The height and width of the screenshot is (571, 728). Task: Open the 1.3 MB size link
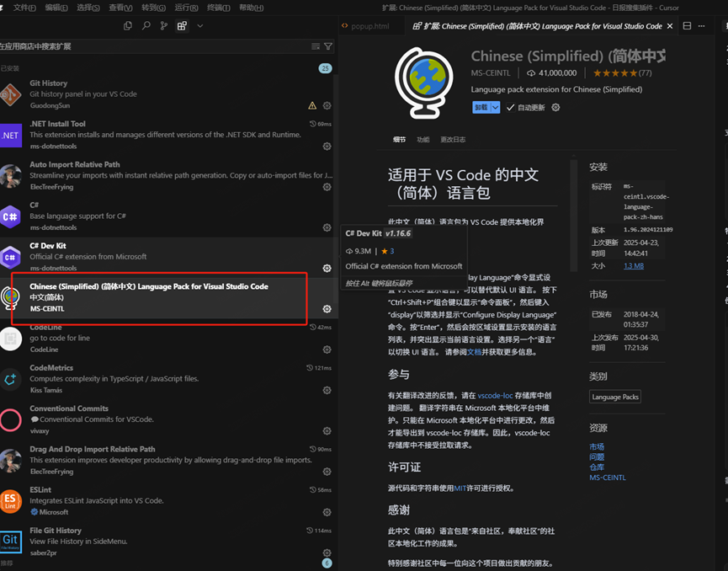[633, 266]
